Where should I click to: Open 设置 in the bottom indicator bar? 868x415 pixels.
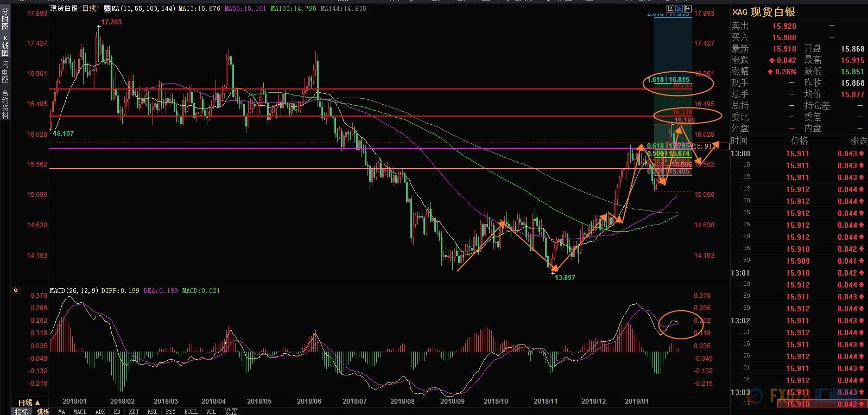coord(231,412)
